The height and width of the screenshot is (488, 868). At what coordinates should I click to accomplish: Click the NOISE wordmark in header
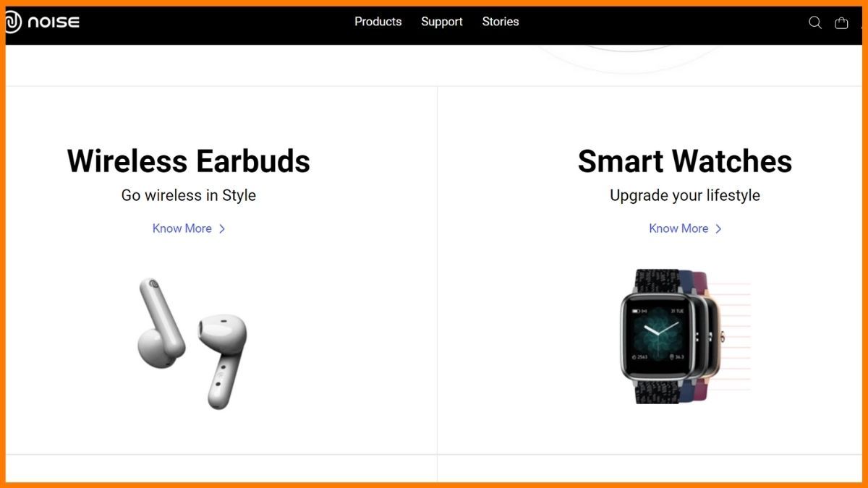(54, 22)
